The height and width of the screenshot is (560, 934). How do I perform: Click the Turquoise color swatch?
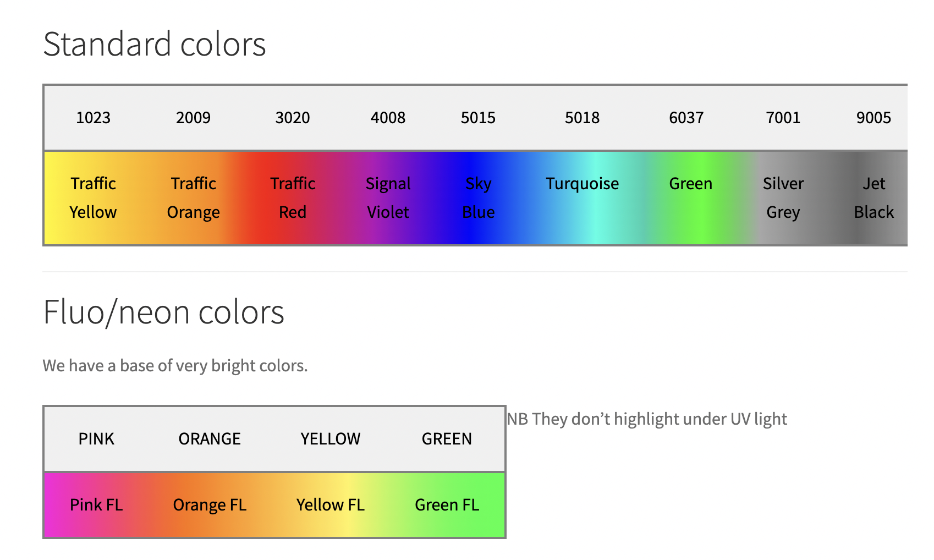[x=582, y=197]
